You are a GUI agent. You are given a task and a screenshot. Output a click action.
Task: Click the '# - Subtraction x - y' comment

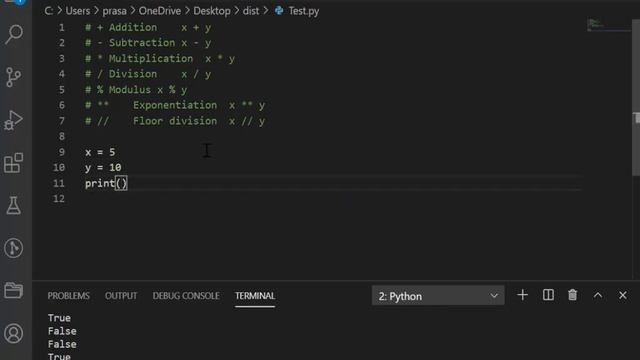(148, 43)
